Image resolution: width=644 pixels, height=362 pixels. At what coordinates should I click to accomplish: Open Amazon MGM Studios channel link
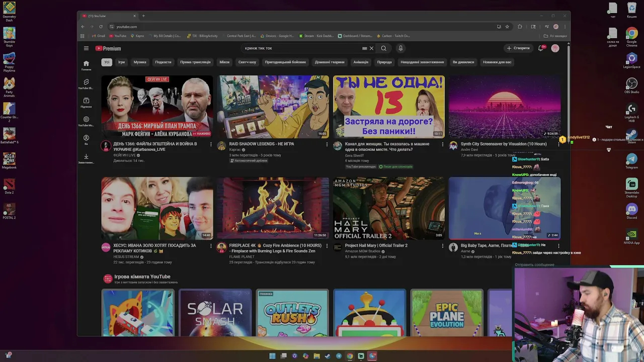pos(363,251)
